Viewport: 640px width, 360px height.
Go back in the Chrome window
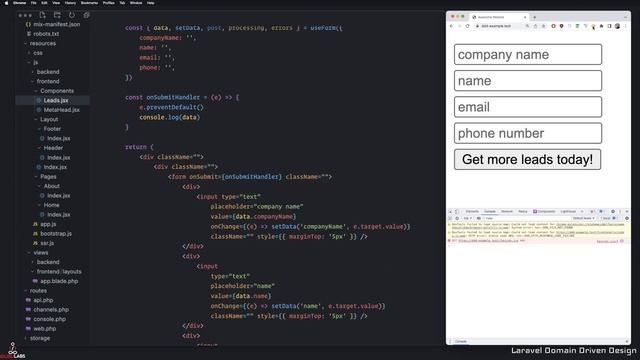pos(451,26)
